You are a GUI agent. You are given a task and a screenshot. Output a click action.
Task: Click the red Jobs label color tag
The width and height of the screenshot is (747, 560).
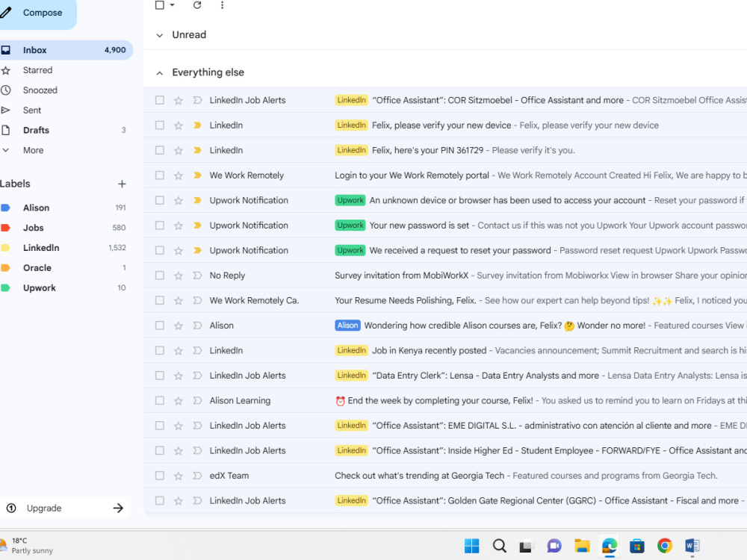pos(6,228)
